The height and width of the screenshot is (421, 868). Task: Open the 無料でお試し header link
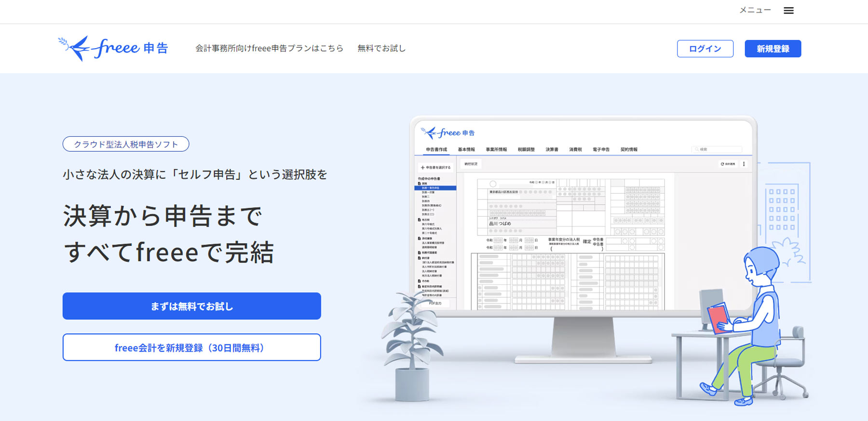click(x=381, y=48)
